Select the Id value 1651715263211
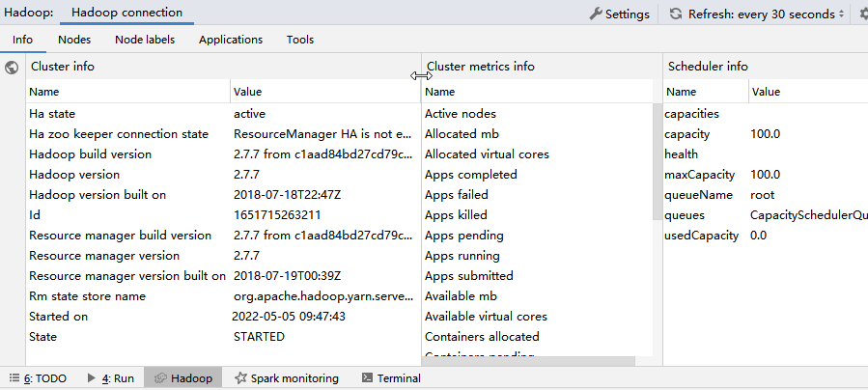 click(277, 215)
